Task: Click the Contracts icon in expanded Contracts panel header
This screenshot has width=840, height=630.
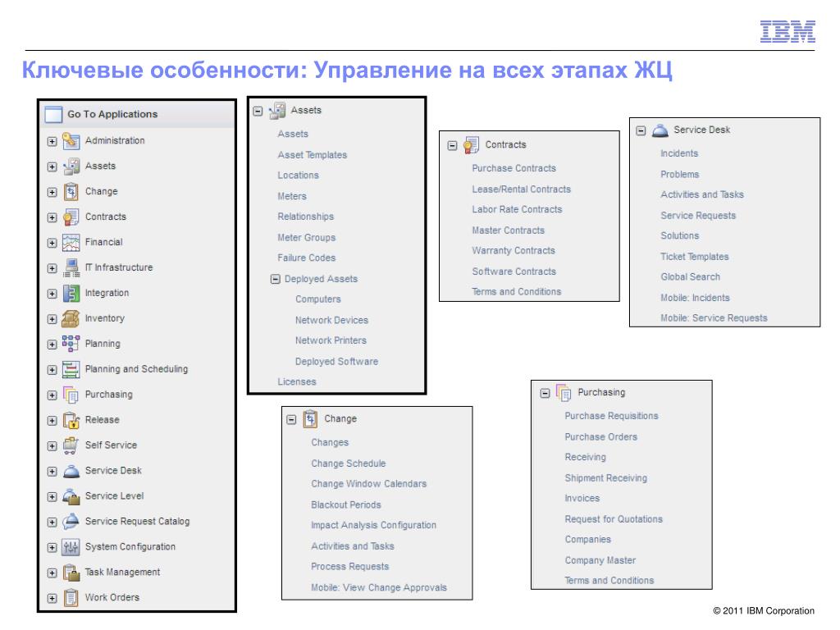Action: [471, 145]
